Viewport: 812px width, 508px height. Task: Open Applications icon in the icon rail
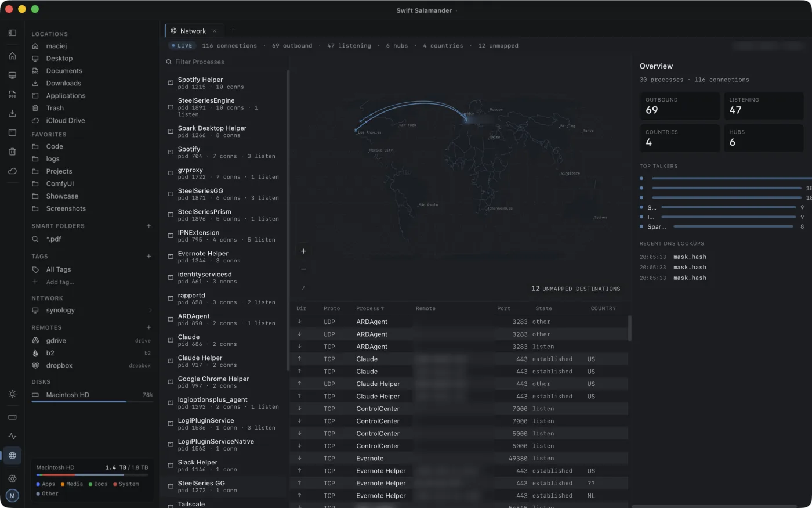12,132
